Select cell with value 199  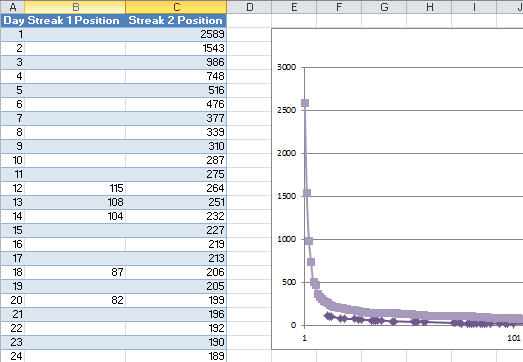click(176, 301)
